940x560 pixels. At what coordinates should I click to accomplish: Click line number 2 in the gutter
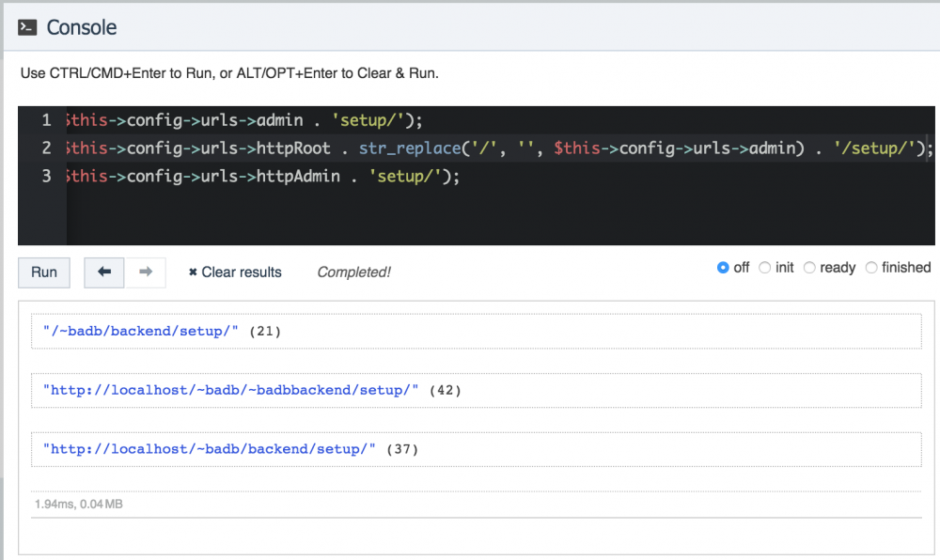tap(46, 148)
